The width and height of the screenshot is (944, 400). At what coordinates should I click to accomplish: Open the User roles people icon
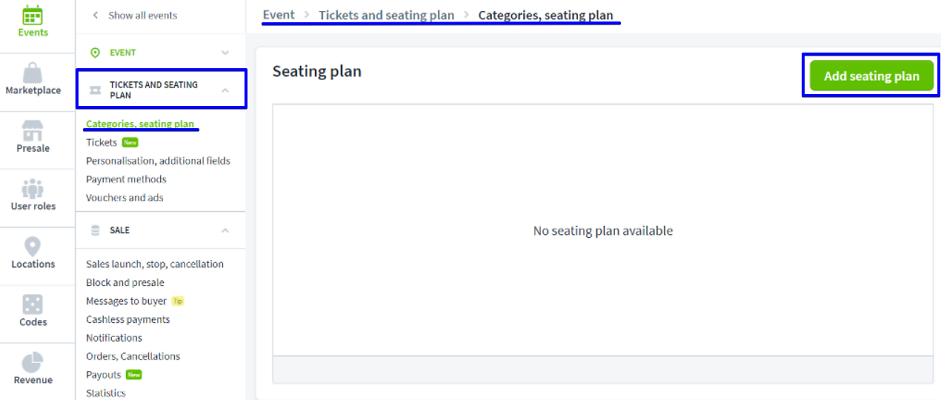point(32,189)
